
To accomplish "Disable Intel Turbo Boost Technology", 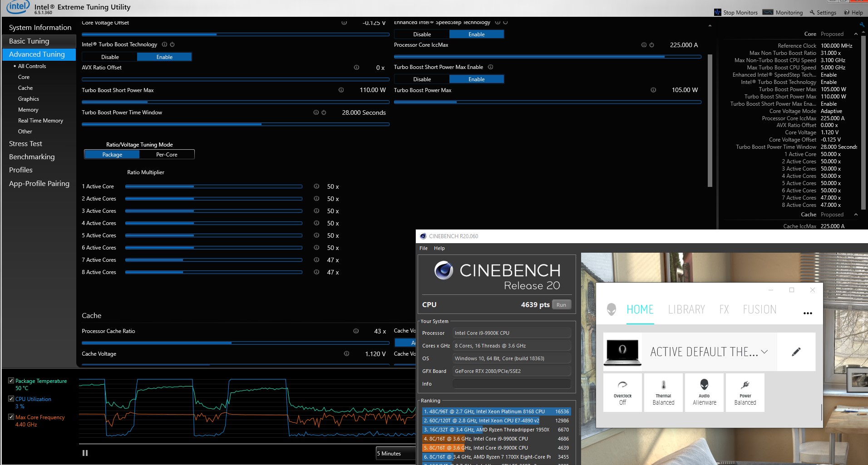I will click(110, 57).
